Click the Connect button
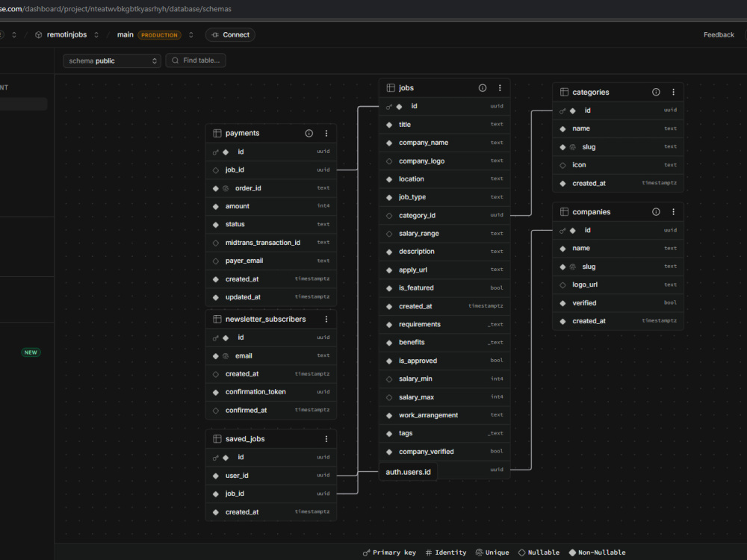 point(231,35)
